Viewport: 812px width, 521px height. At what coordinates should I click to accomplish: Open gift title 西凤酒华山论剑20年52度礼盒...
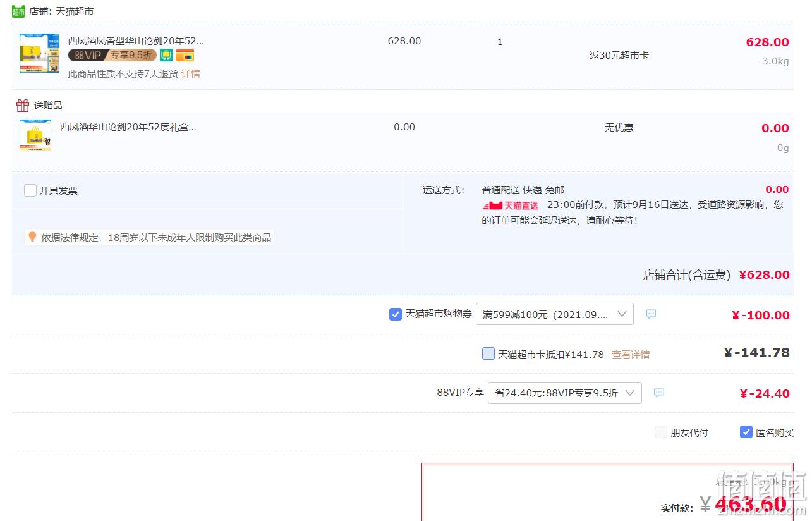pos(128,126)
